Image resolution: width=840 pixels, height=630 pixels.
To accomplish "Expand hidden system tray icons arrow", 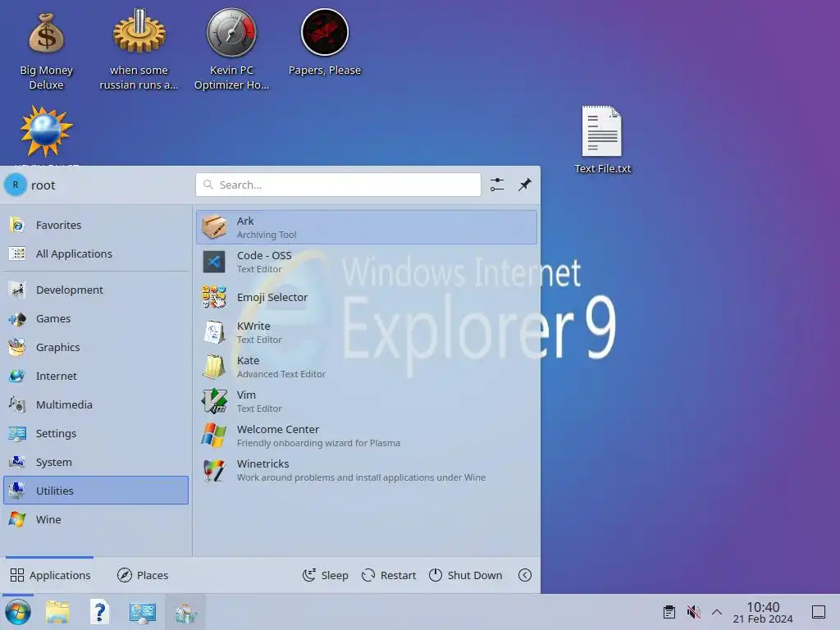I will point(717,612).
